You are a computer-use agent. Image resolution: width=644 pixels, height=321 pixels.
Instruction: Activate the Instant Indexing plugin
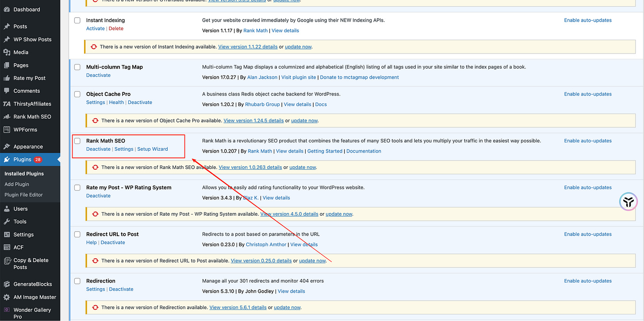pos(96,28)
